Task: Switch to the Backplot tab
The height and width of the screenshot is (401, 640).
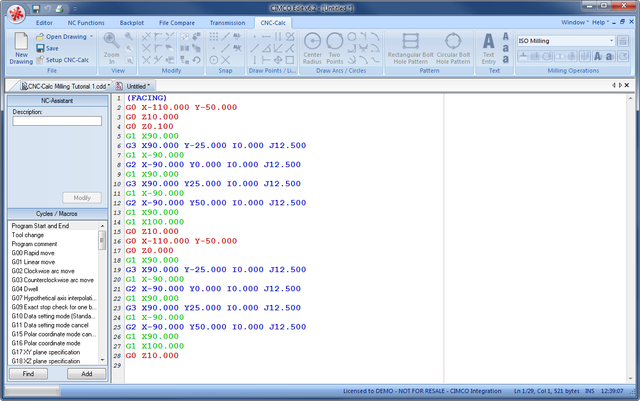Action: (131, 23)
